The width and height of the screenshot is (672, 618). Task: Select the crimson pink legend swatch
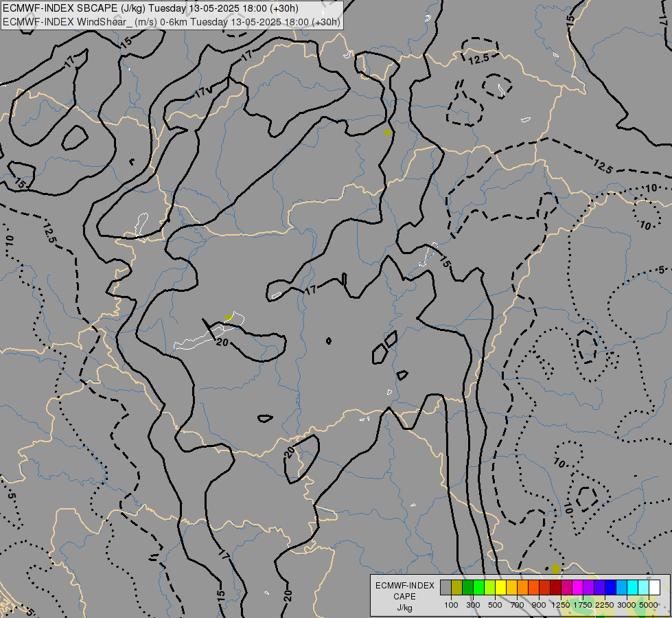click(x=567, y=587)
